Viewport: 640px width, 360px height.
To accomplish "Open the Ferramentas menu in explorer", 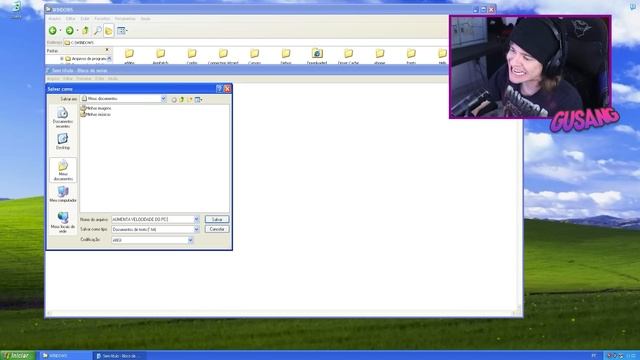I will [x=125, y=19].
